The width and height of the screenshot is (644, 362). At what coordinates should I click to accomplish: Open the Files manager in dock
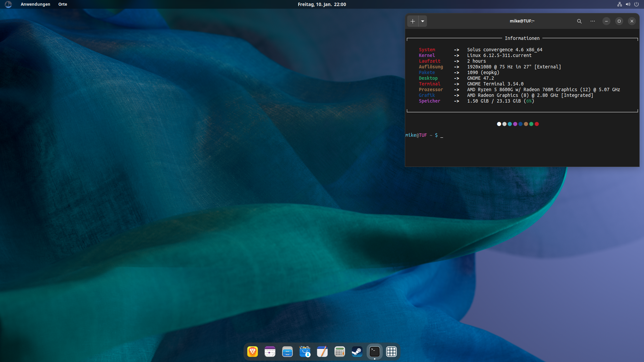[x=287, y=352]
